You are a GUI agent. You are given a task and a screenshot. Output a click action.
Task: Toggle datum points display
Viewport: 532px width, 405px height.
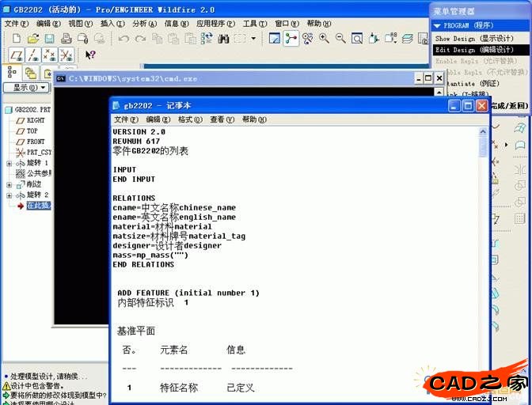pos(50,55)
